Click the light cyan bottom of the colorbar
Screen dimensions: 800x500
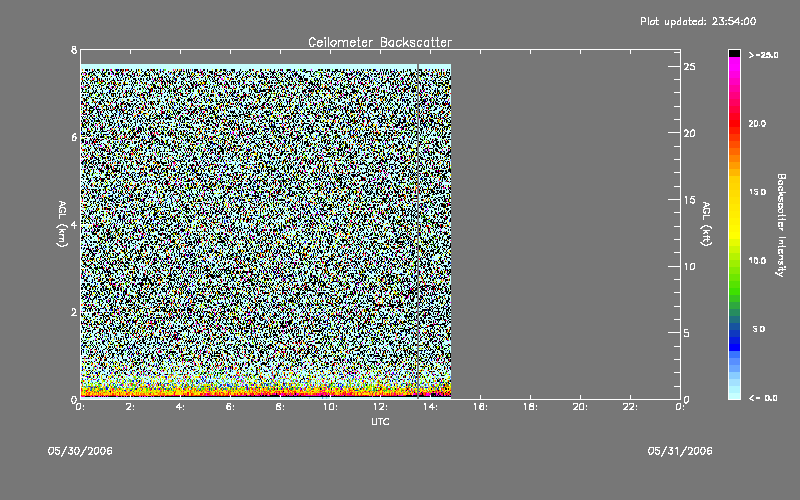pos(734,392)
